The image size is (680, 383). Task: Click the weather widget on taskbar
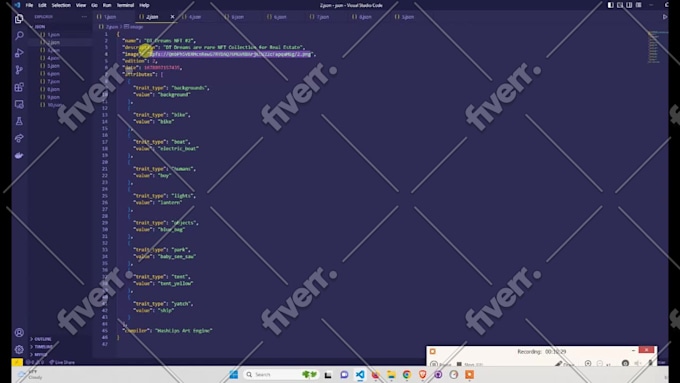pyautogui.click(x=29, y=375)
